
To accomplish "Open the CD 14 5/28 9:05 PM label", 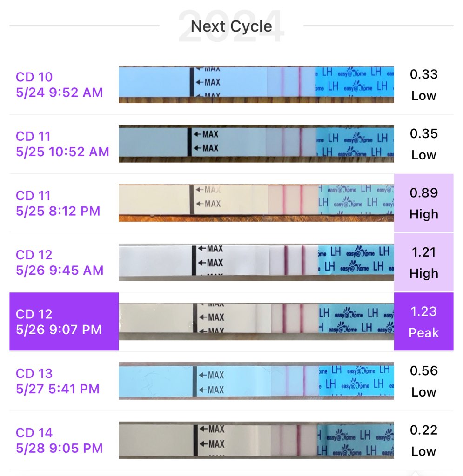I will [59, 440].
